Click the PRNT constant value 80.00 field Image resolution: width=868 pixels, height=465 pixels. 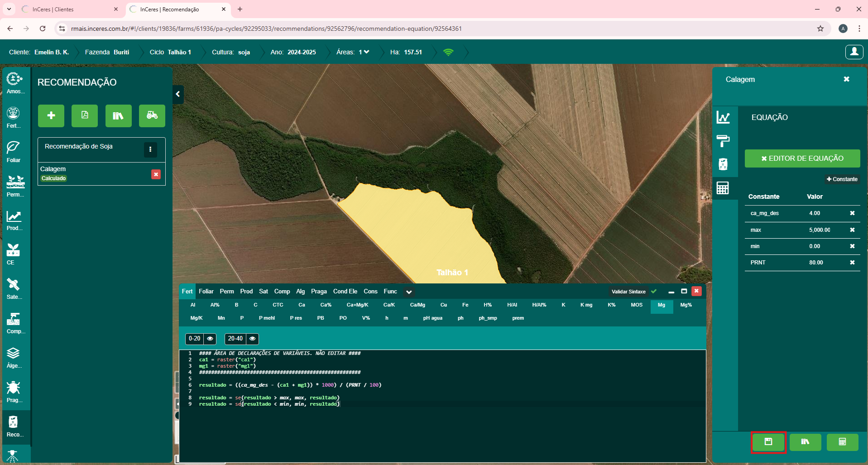(x=816, y=263)
